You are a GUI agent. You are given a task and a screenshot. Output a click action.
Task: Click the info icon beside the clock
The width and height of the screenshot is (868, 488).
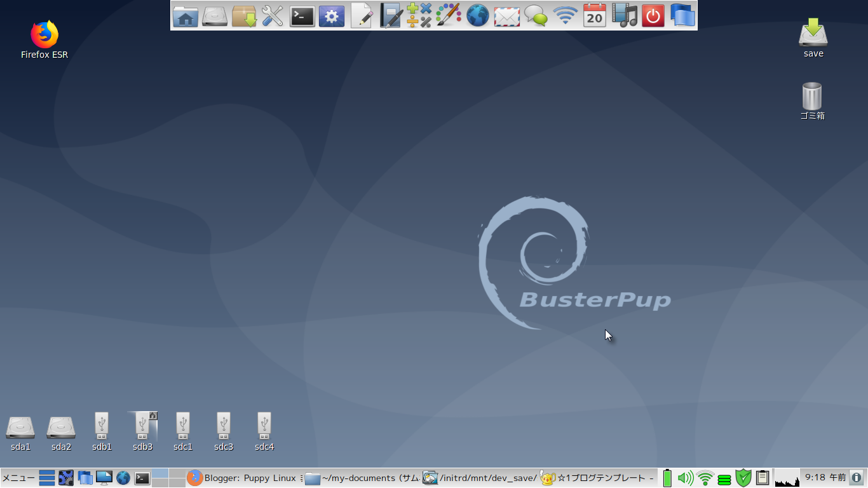pyautogui.click(x=857, y=478)
